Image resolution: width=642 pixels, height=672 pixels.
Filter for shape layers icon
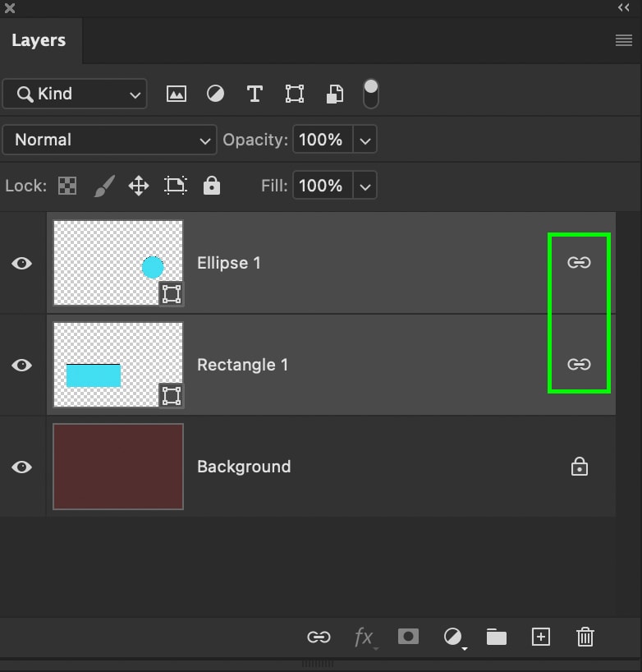(x=295, y=94)
